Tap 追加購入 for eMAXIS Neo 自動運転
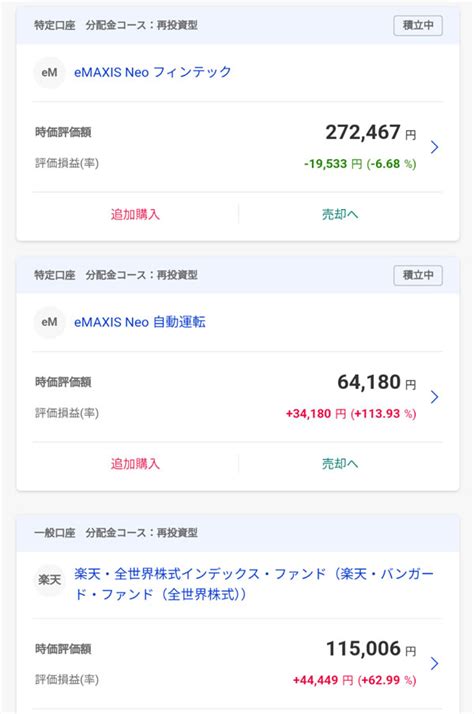Viewport: 474px width, 714px height. point(135,464)
